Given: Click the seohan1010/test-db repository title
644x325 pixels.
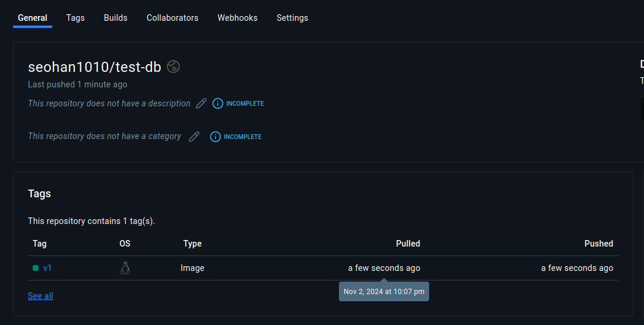Looking at the screenshot, I should point(94,67).
